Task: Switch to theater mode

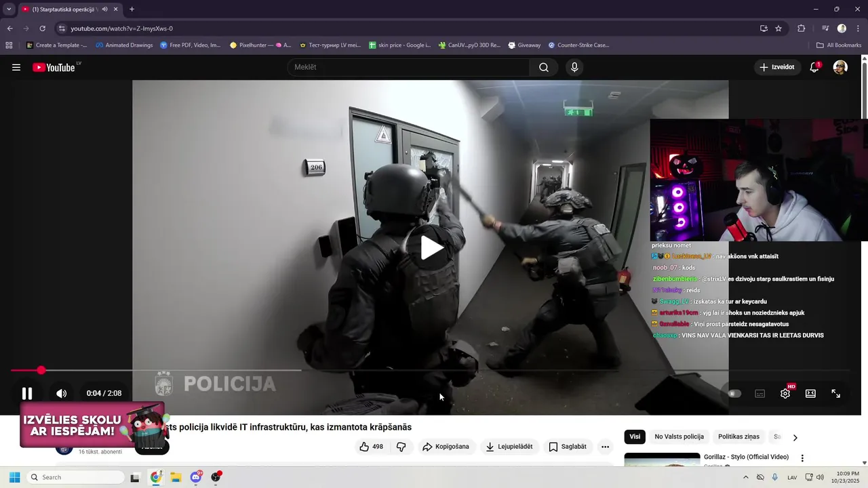Action: pos(810,393)
